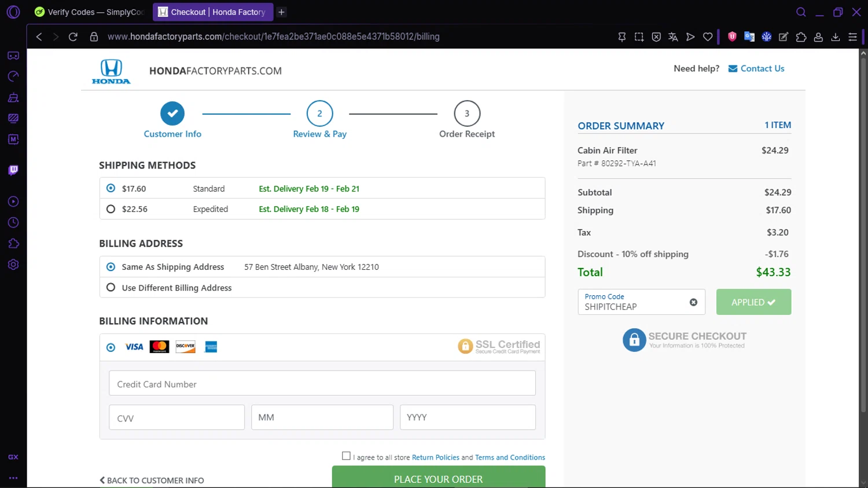Click the green APPLIED promo button
The width and height of the screenshot is (868, 488).
point(753,302)
